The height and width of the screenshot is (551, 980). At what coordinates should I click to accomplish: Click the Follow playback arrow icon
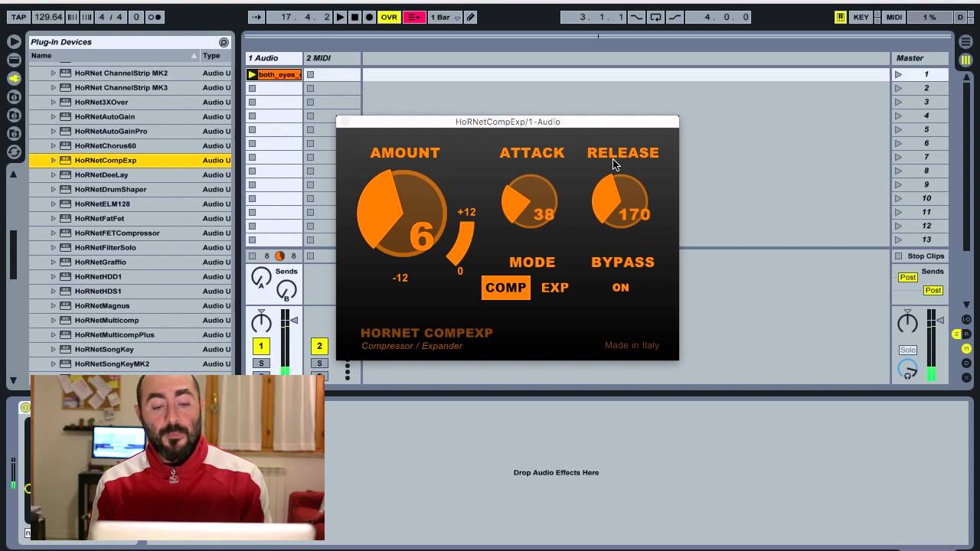pyautogui.click(x=256, y=17)
